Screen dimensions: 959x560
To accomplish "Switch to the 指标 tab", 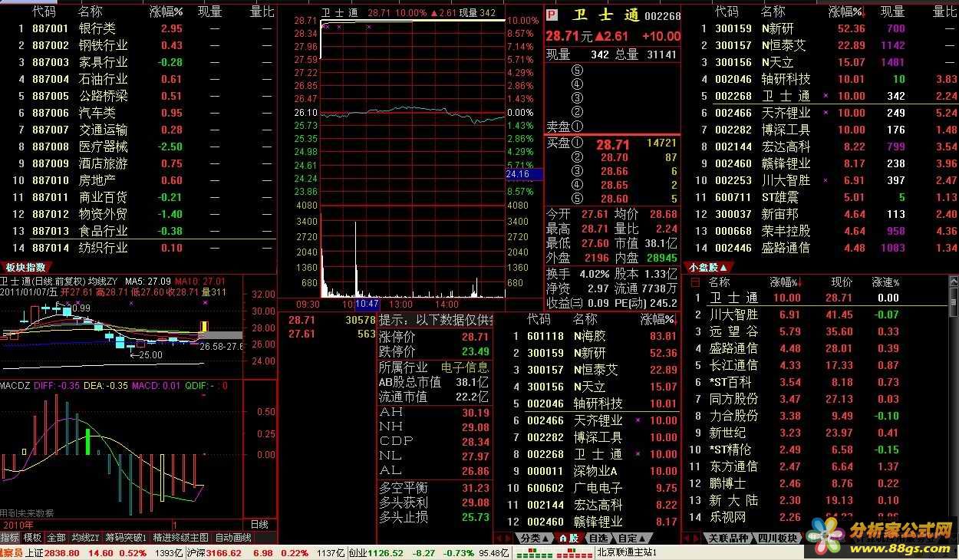I will pyautogui.click(x=10, y=538).
